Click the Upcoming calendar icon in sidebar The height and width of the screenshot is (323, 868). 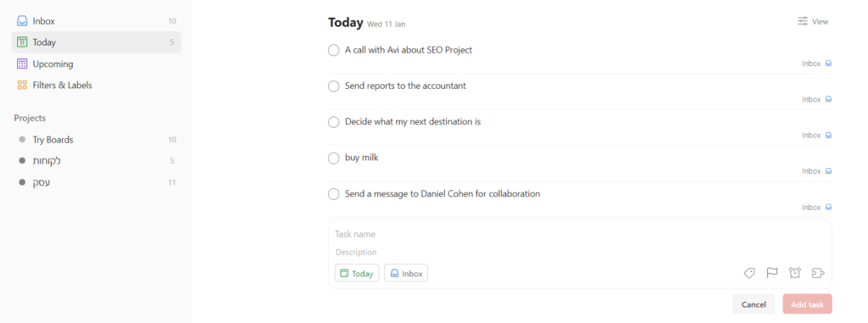pyautogui.click(x=22, y=64)
